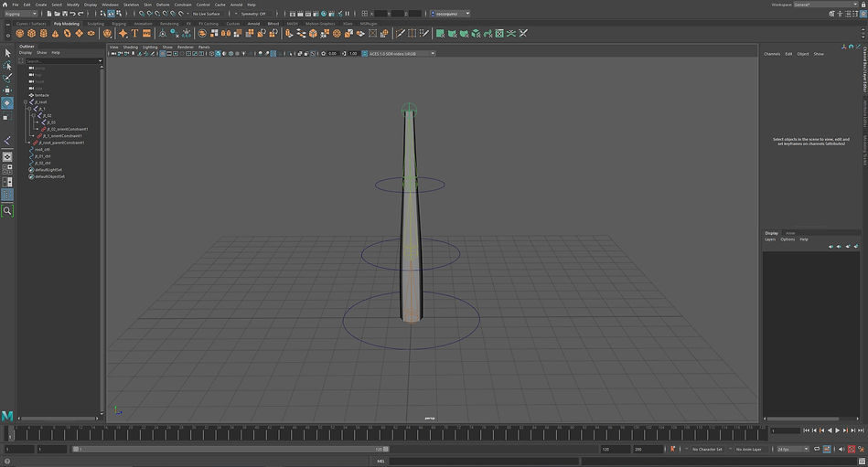Toggle the timeline audio speaker

tap(842, 449)
